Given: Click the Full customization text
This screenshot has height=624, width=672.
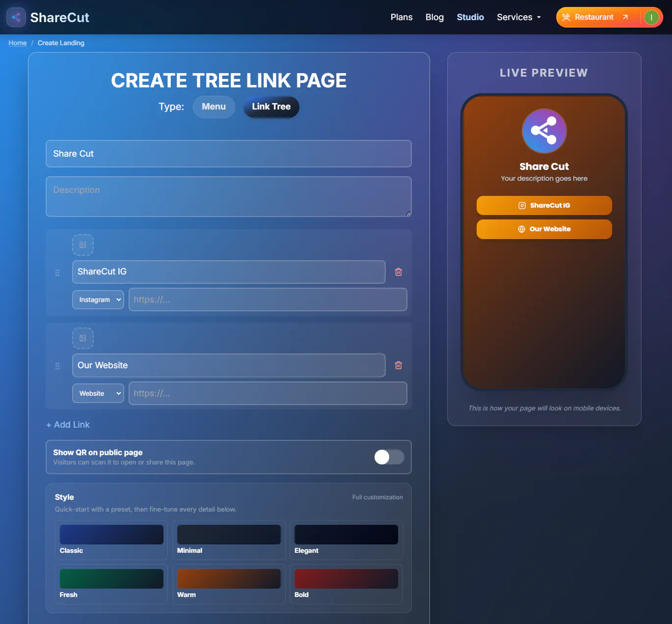Looking at the screenshot, I should pyautogui.click(x=377, y=497).
